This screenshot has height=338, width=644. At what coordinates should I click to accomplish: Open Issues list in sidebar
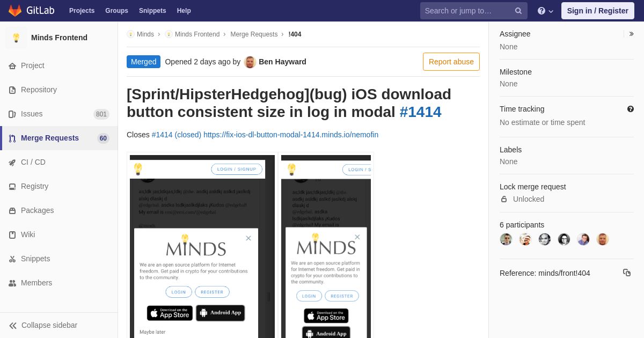pyautogui.click(x=32, y=114)
